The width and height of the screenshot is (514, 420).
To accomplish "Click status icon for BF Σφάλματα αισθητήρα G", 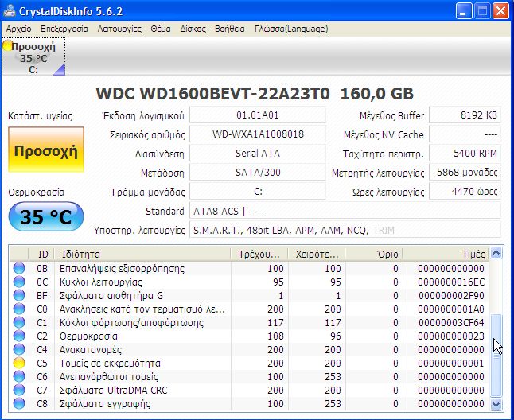I will (19, 295).
